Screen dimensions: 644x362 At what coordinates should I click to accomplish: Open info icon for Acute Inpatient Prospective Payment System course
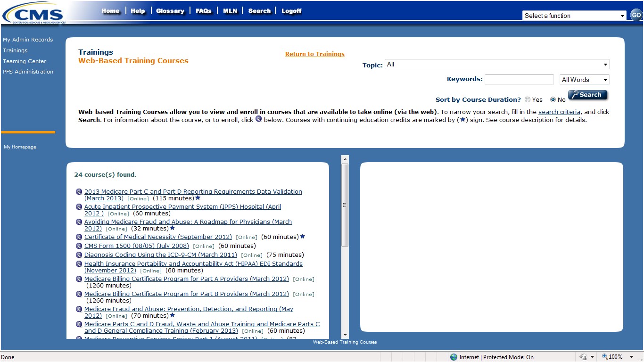click(79, 207)
